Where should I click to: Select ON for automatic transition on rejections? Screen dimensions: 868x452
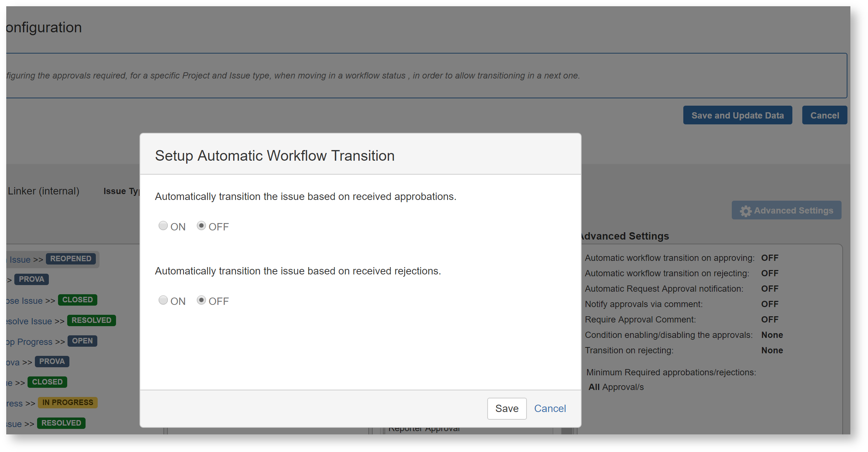coord(163,300)
